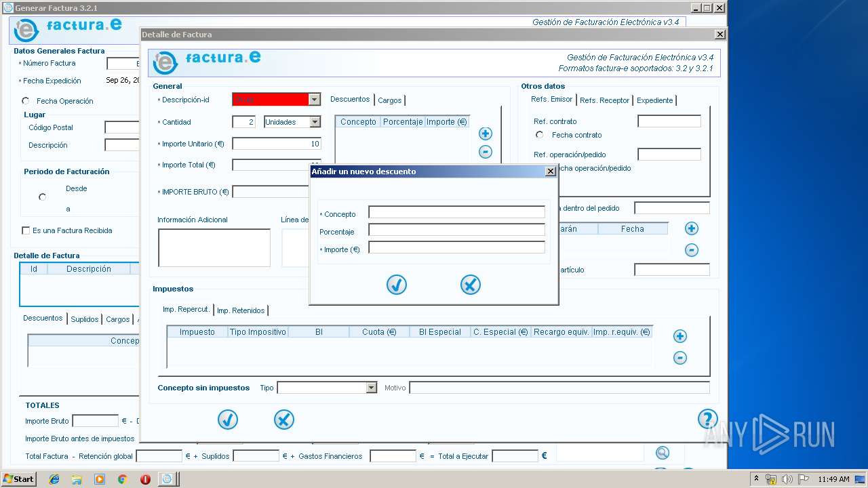Screen dimensions: 868x488
Task: Click the Importe Bruto totals field
Action: coord(96,421)
